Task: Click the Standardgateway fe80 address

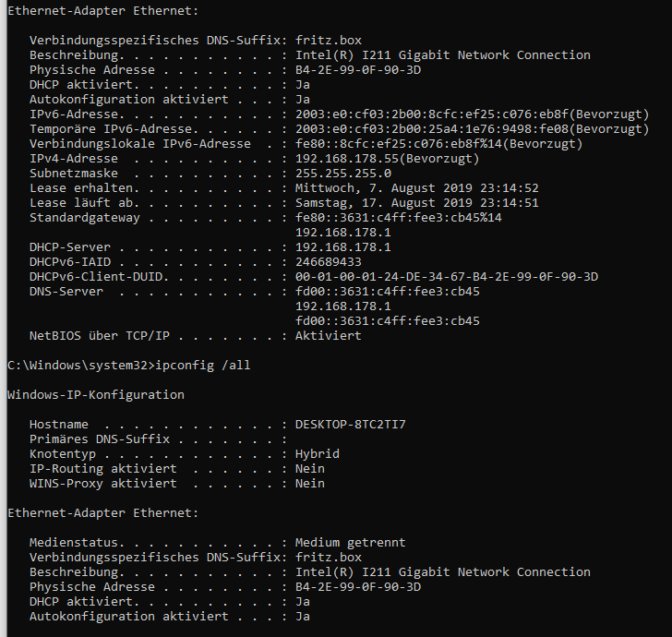Action: pos(399,218)
